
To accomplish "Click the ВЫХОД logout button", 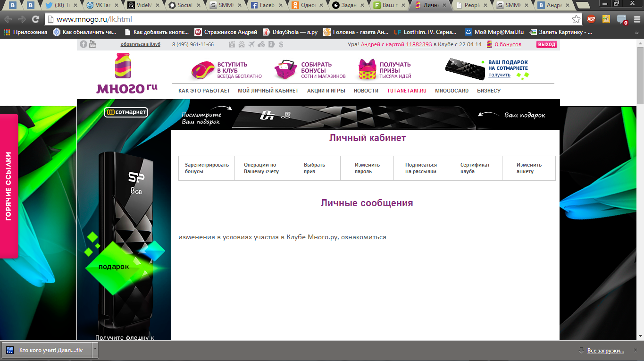I will pyautogui.click(x=547, y=44).
